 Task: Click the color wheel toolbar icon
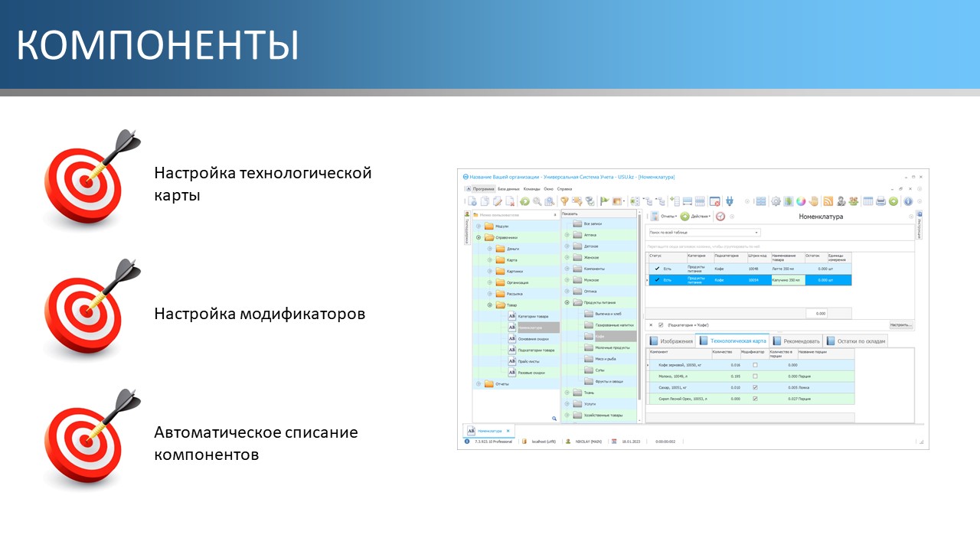(x=801, y=201)
